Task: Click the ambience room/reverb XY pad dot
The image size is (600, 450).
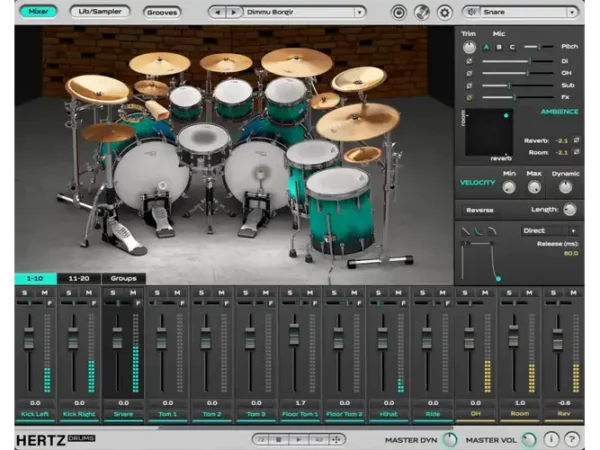Action: pyautogui.click(x=506, y=115)
